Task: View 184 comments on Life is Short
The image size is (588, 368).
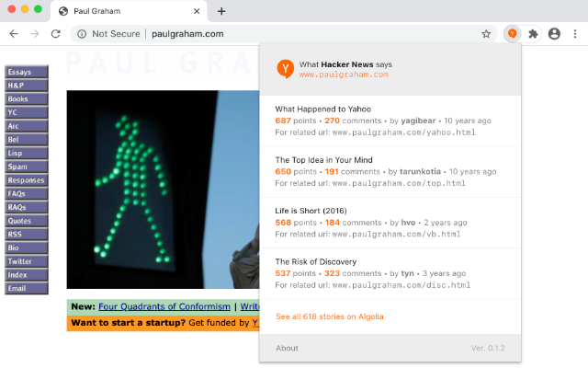Action: tap(353, 223)
